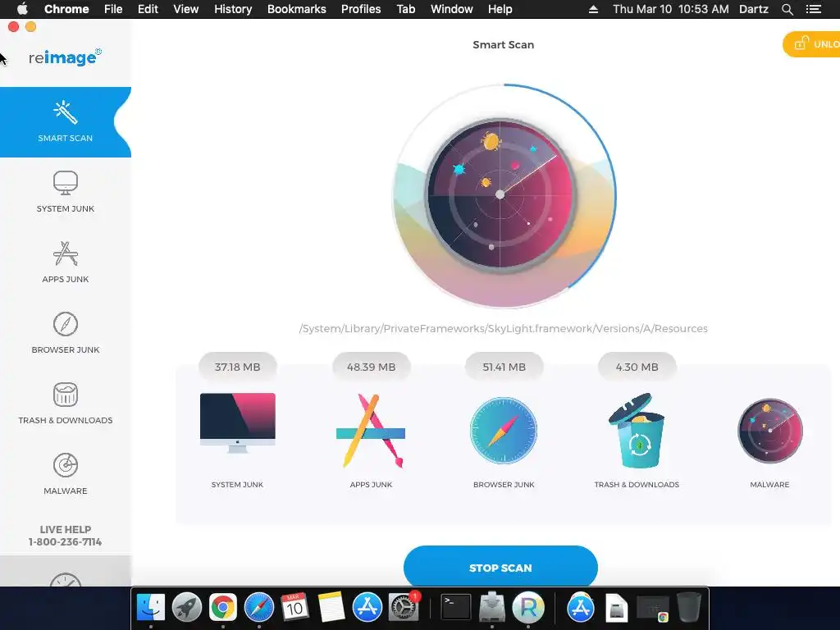Screen dimensions: 840x630
Task: Open System Preferences from the Dock
Action: coord(403,607)
